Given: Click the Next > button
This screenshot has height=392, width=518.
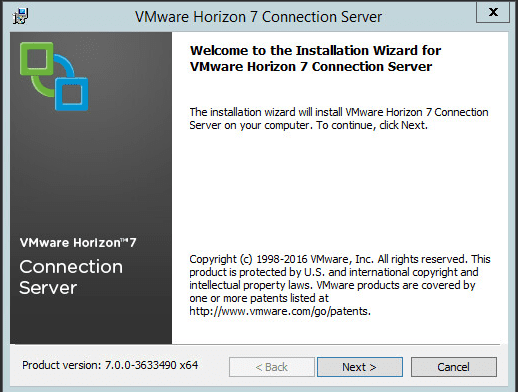Looking at the screenshot, I should 360,367.
